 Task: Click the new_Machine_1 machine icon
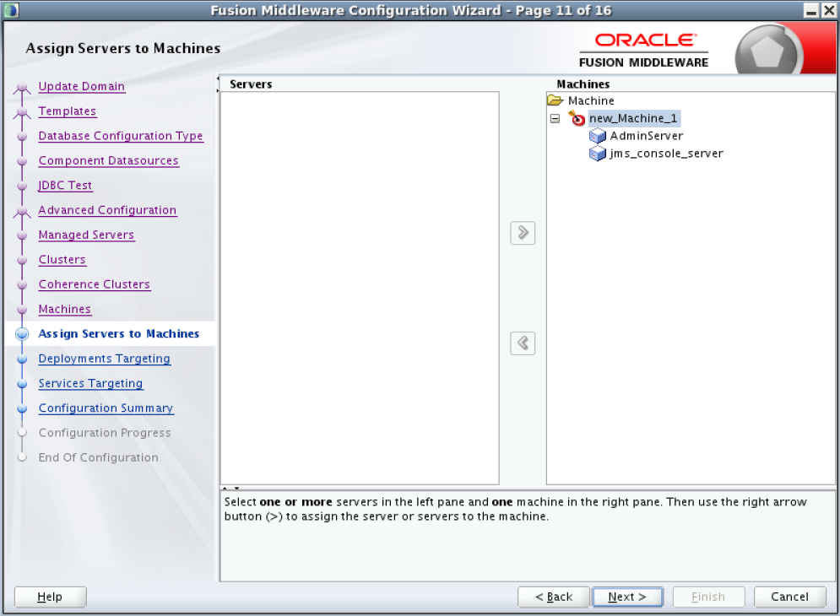577,118
